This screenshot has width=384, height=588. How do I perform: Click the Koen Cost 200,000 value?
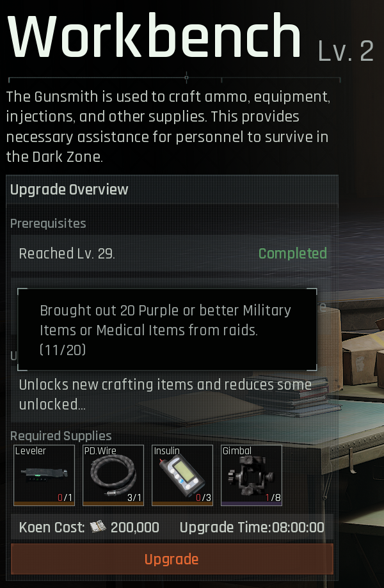pos(134,527)
